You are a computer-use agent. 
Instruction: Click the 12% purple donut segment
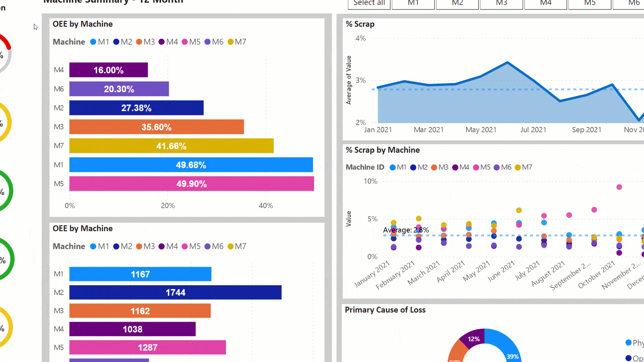473,338
